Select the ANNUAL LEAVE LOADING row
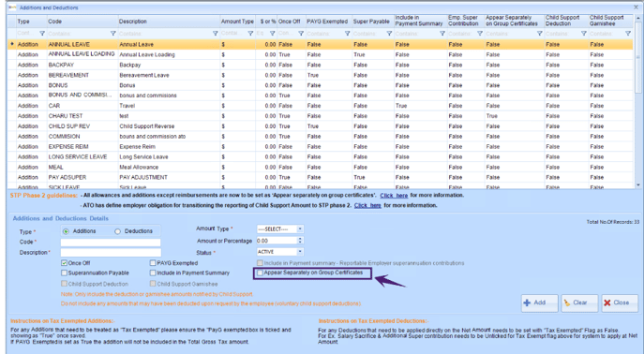Screen dimensions: 644x354 coord(321,54)
